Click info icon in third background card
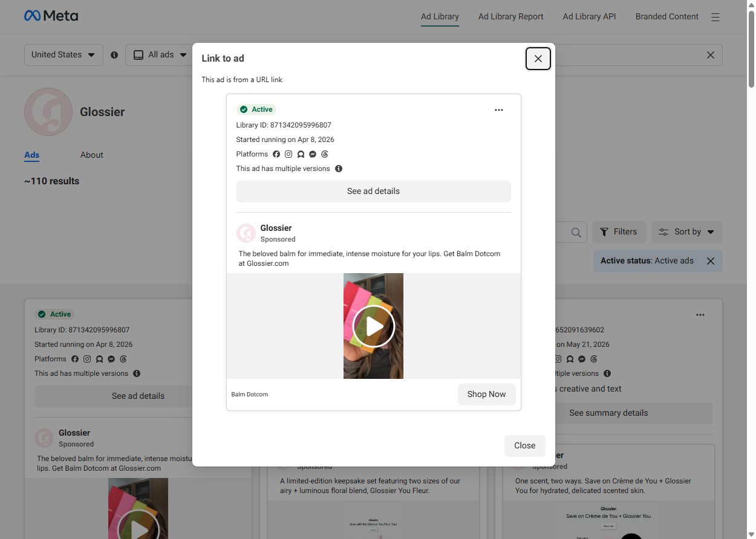 coord(607,373)
